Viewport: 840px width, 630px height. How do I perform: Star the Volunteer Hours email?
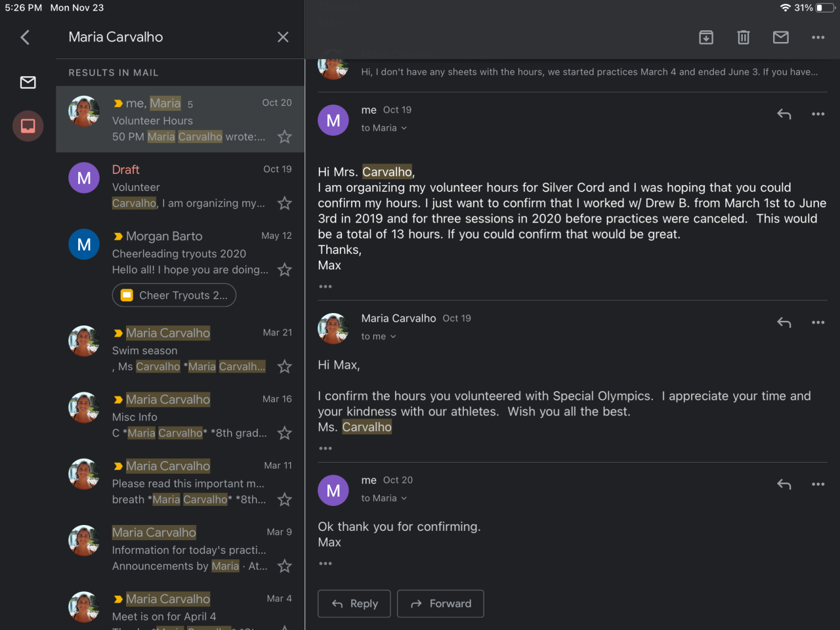285,137
